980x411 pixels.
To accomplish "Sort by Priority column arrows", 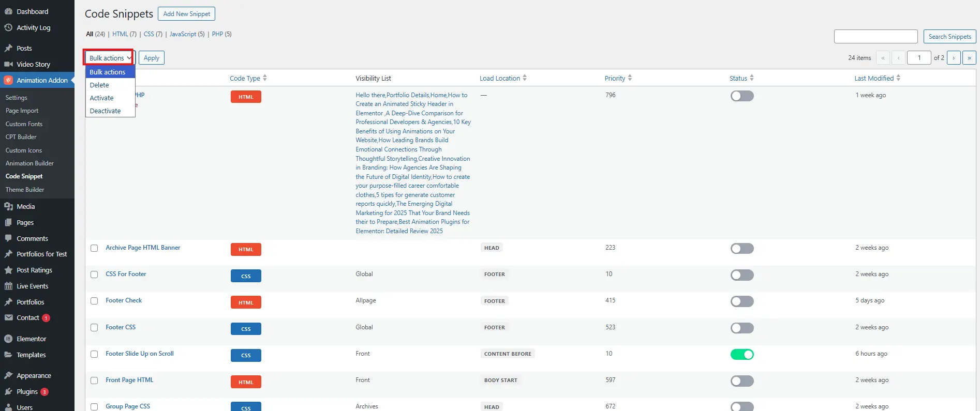I will click(630, 78).
